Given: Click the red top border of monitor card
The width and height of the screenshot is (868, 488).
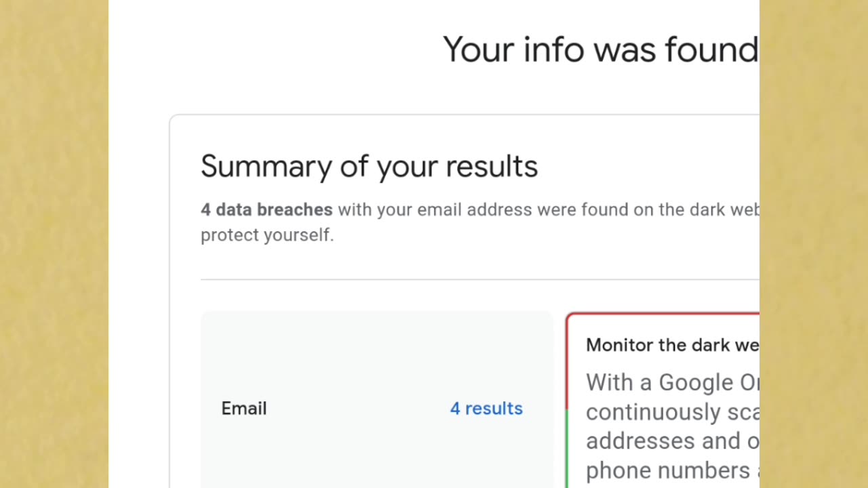Looking at the screenshot, I should tap(663, 314).
